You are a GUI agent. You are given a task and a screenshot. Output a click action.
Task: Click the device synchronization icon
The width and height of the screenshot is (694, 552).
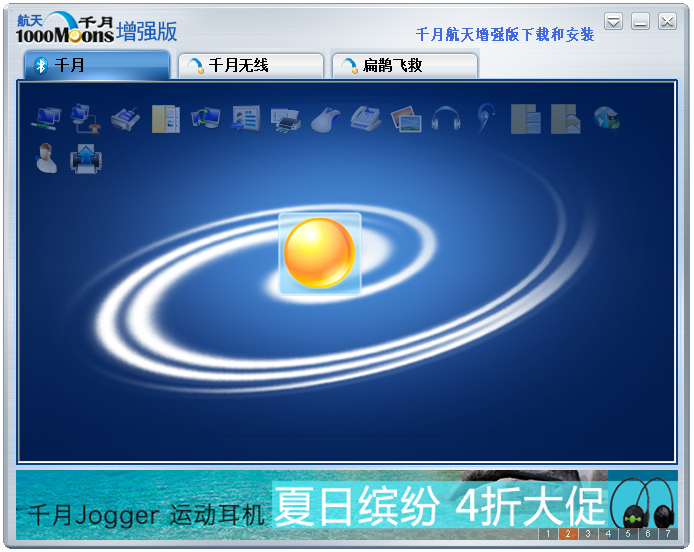pos(206,119)
